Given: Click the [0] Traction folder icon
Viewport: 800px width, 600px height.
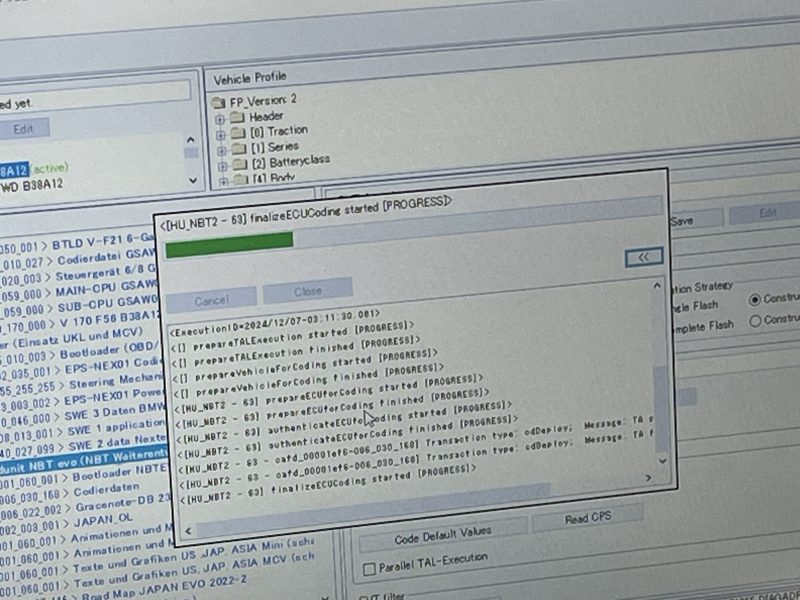Looking at the screenshot, I should [x=237, y=130].
